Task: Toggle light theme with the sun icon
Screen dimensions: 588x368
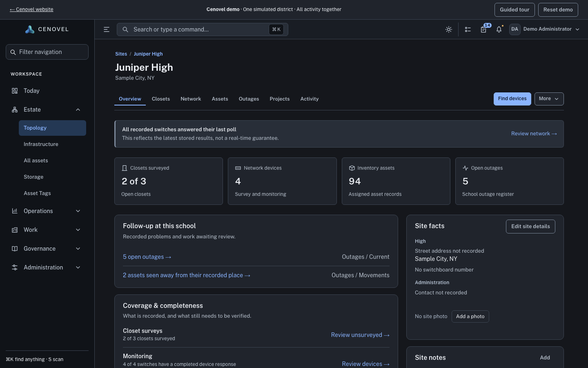Action: [449, 29]
